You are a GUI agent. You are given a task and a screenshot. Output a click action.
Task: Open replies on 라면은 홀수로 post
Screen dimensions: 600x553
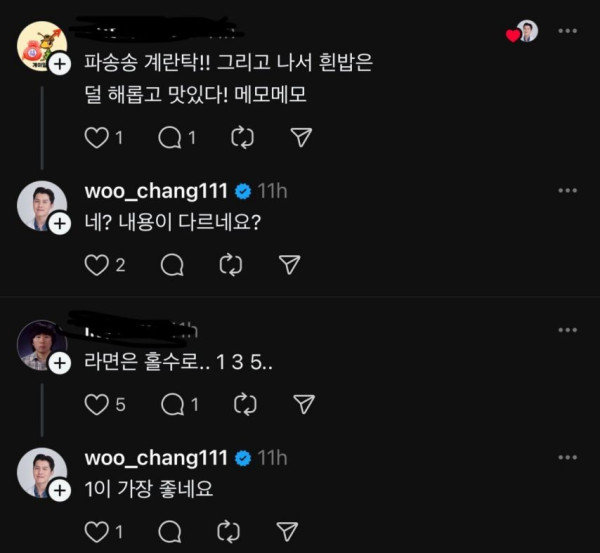click(x=172, y=404)
